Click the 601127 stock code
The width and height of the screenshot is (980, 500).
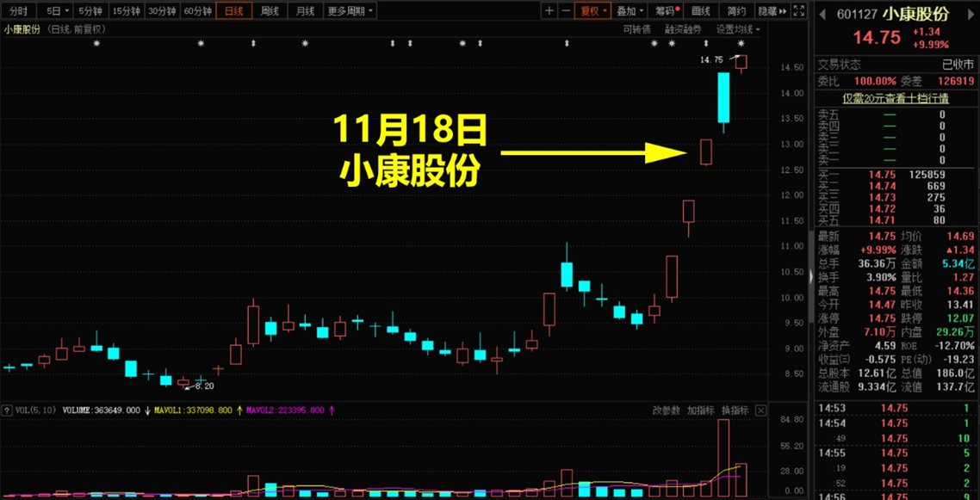(x=856, y=14)
